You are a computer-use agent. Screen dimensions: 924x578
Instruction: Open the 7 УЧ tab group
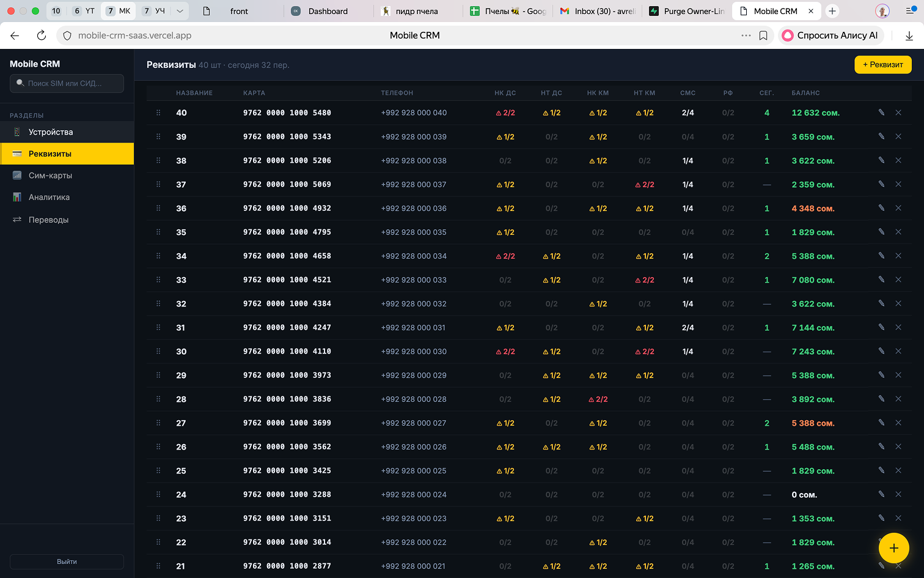(x=153, y=11)
